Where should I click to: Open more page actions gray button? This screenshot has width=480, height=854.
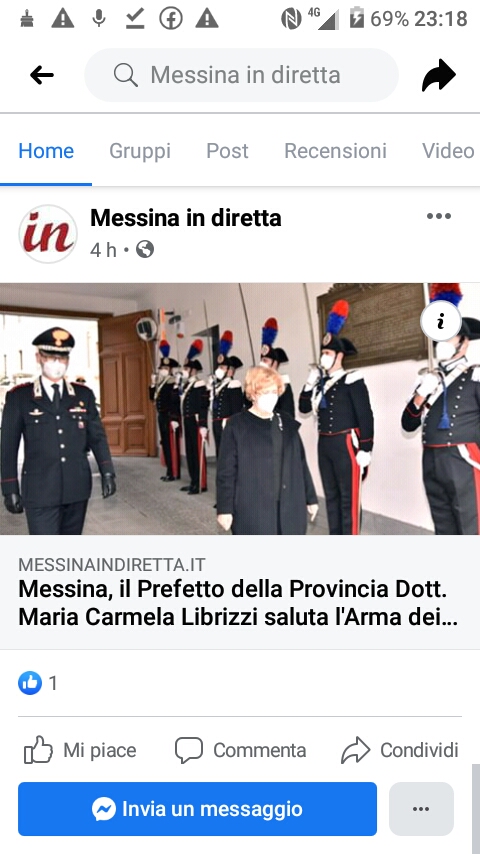(x=421, y=809)
